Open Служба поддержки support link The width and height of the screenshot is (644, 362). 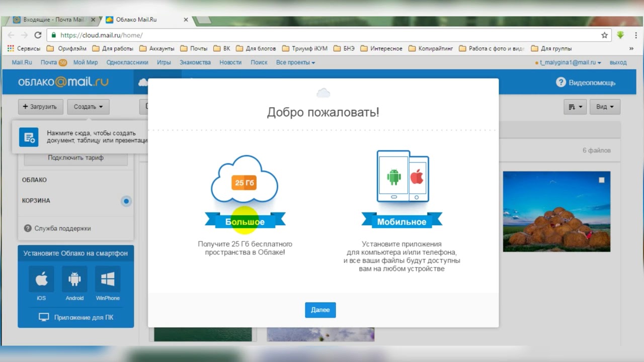pyautogui.click(x=57, y=228)
